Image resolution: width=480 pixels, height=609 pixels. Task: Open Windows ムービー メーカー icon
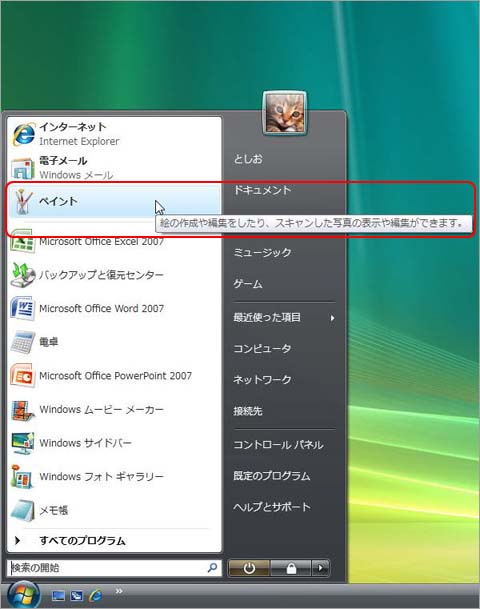(23, 410)
